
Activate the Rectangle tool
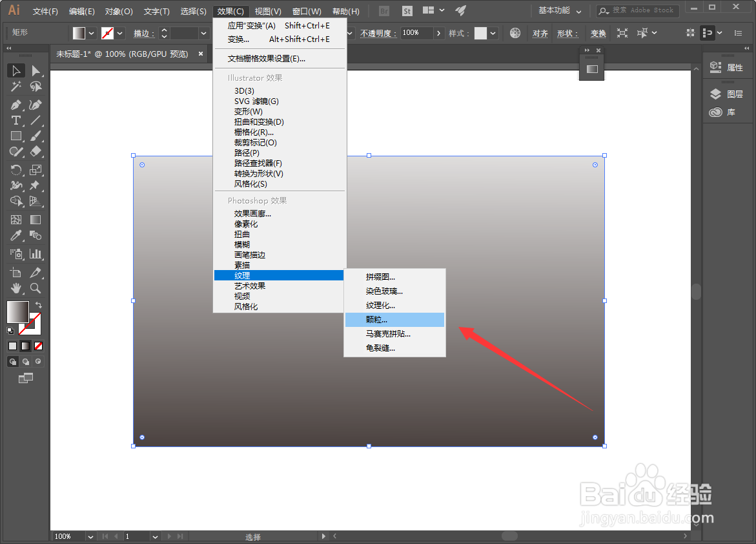click(x=16, y=136)
